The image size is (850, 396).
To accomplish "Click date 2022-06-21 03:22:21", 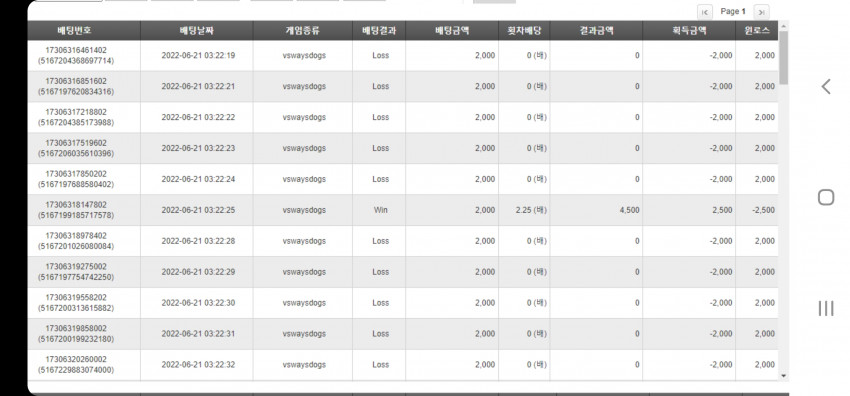I will pyautogui.click(x=198, y=86).
